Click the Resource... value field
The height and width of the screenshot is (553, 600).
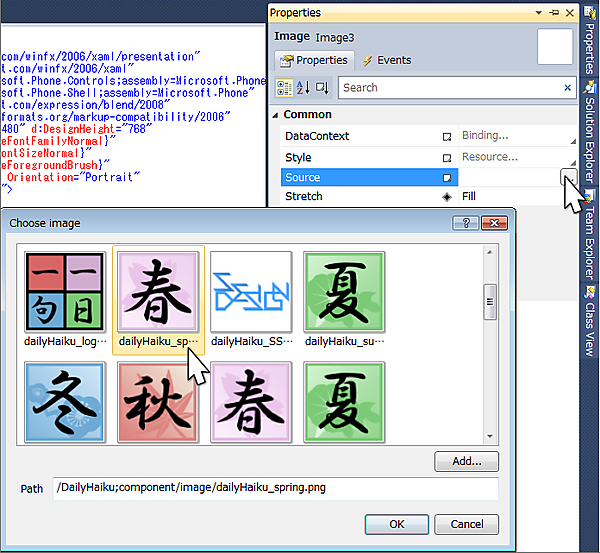(518, 157)
